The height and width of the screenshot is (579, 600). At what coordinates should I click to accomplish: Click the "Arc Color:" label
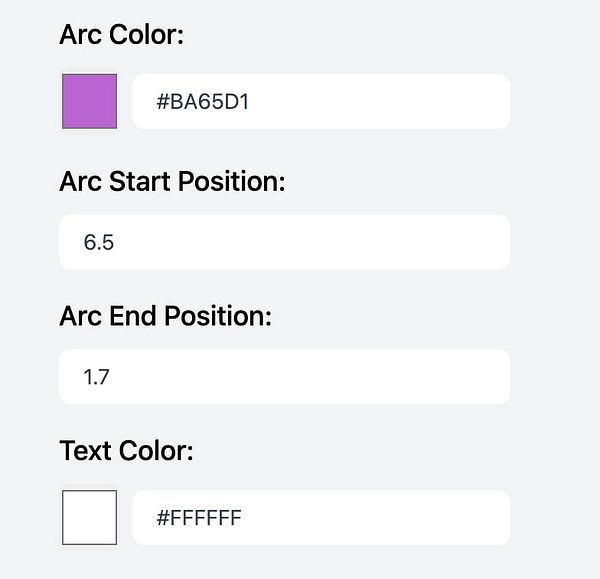tap(122, 35)
